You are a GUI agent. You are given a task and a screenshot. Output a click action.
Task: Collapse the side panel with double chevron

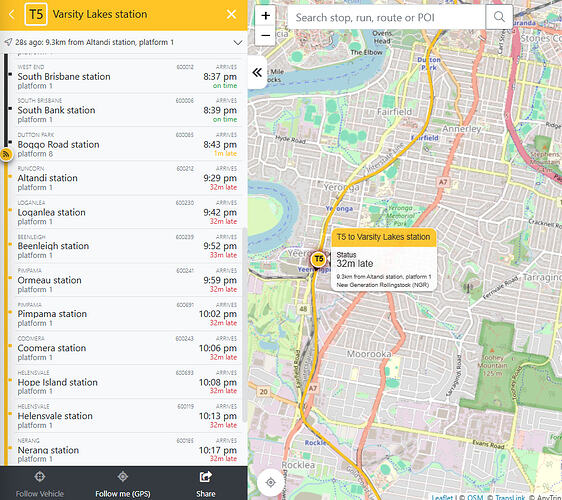click(257, 73)
